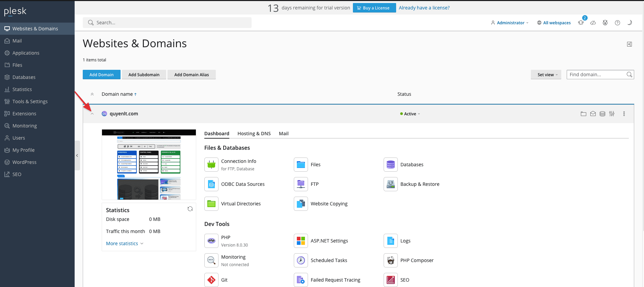Open the PHP Composer icon
644x287 pixels.
pyautogui.click(x=391, y=260)
